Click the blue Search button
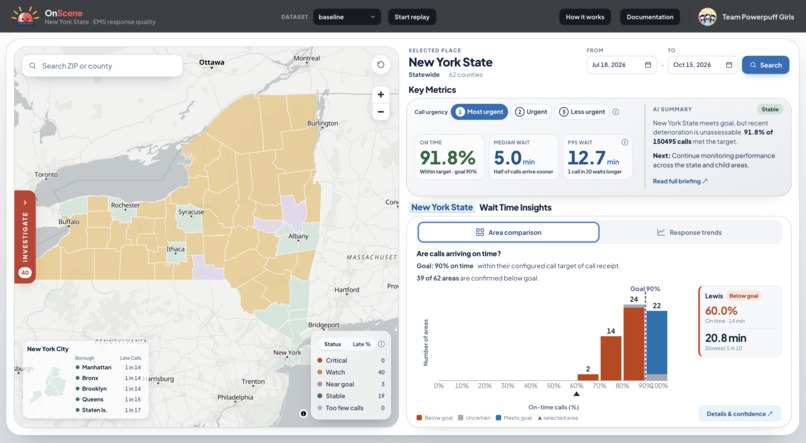 coord(765,65)
